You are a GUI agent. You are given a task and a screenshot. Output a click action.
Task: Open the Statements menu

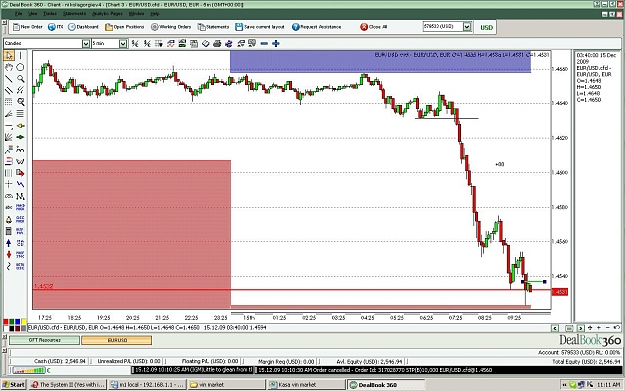pos(75,14)
